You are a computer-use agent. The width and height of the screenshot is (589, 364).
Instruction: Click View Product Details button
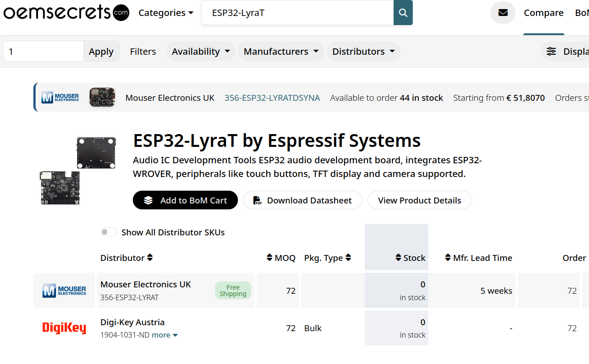click(420, 200)
